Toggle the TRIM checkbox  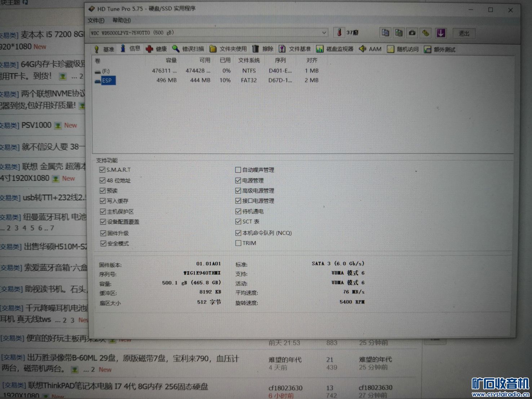coord(238,243)
